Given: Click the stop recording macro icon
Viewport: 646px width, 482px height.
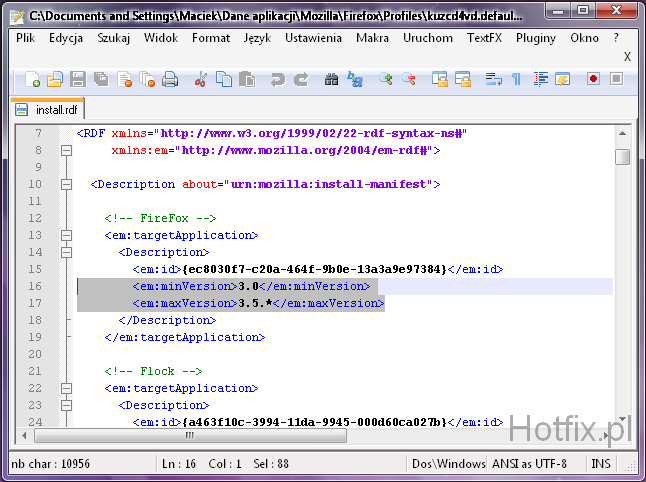Looking at the screenshot, I should tap(616, 79).
